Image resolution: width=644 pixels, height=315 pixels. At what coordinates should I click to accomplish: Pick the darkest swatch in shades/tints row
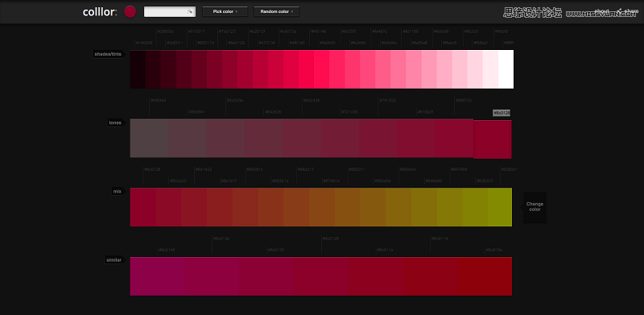tap(138, 69)
